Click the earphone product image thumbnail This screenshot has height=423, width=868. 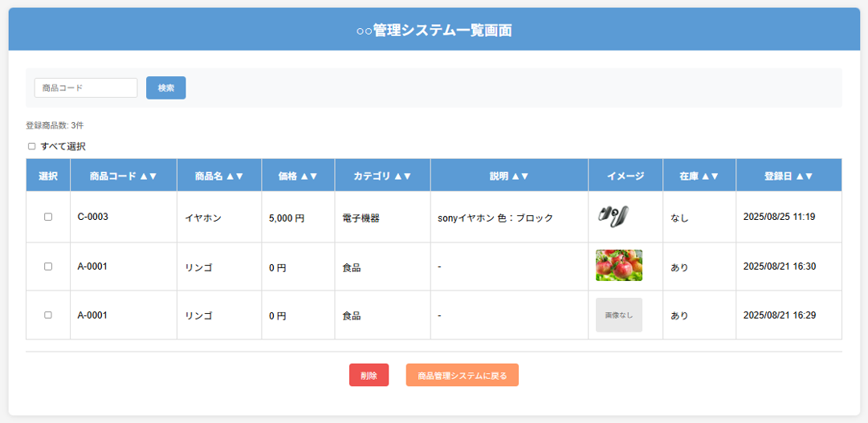(x=613, y=216)
